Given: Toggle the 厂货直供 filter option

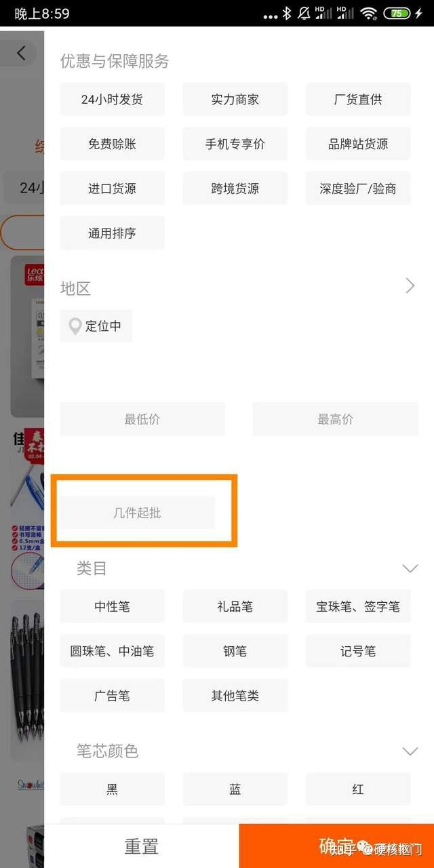Looking at the screenshot, I should tap(358, 100).
